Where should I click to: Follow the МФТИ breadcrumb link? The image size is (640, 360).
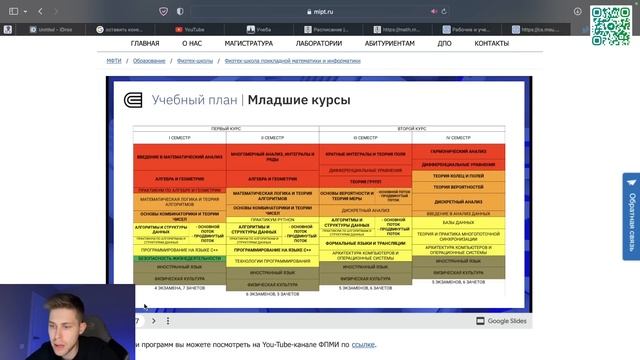pyautogui.click(x=114, y=61)
